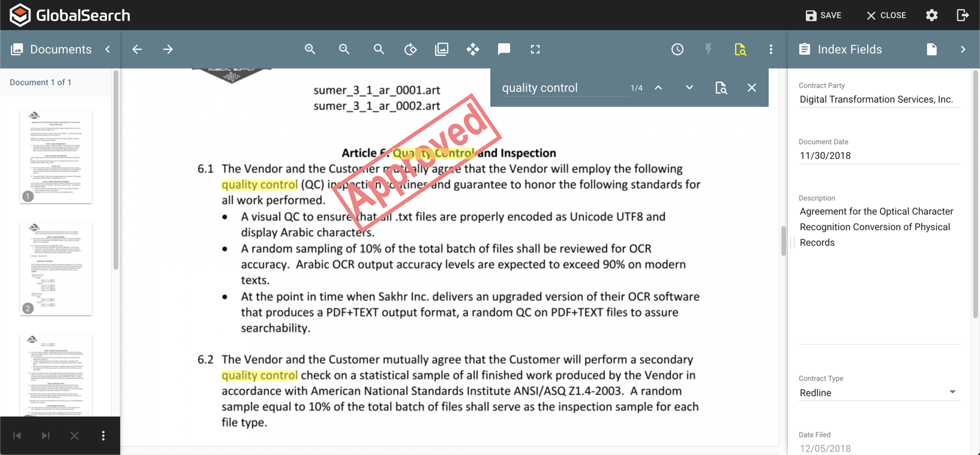980x455 pixels.
Task: Open the document history clock icon
Action: click(x=677, y=49)
